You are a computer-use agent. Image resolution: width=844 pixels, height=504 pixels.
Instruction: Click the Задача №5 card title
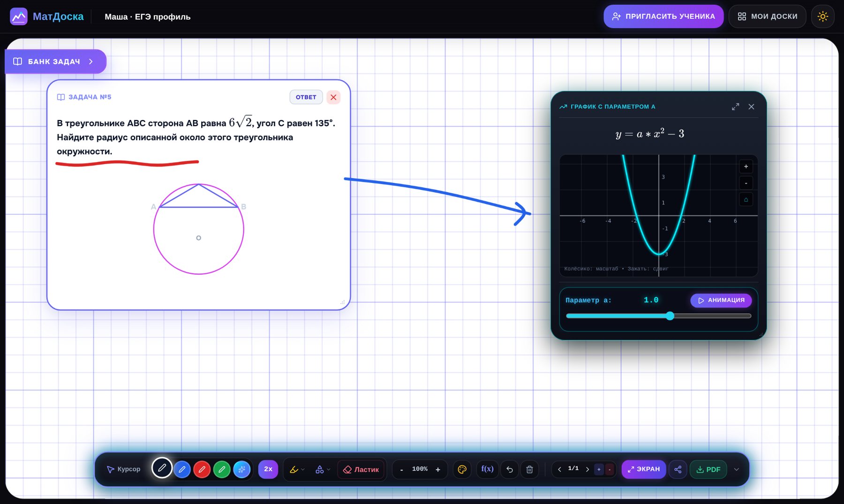(84, 97)
